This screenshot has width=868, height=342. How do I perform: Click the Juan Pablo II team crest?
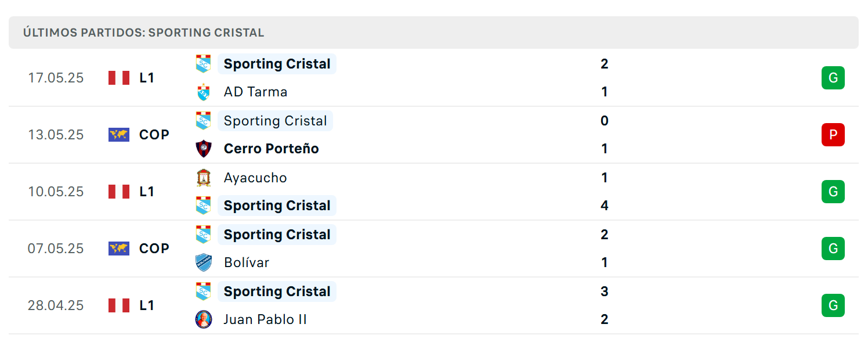click(x=203, y=319)
